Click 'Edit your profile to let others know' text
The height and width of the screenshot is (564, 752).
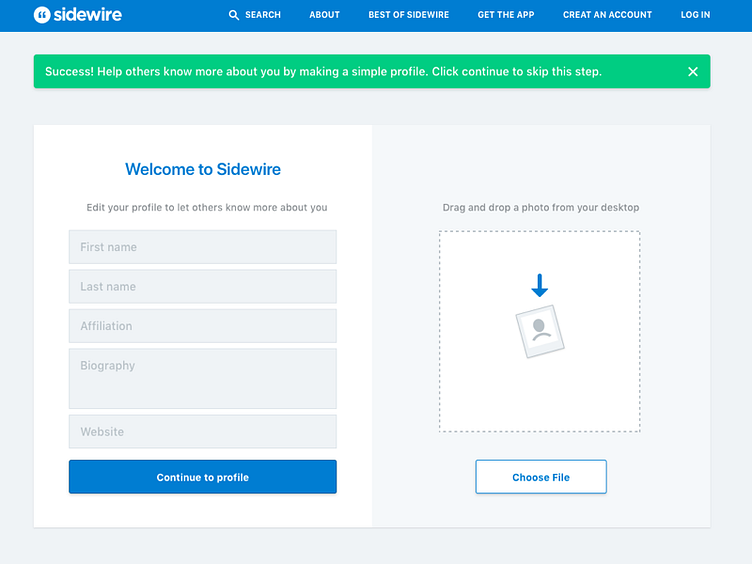point(207,208)
